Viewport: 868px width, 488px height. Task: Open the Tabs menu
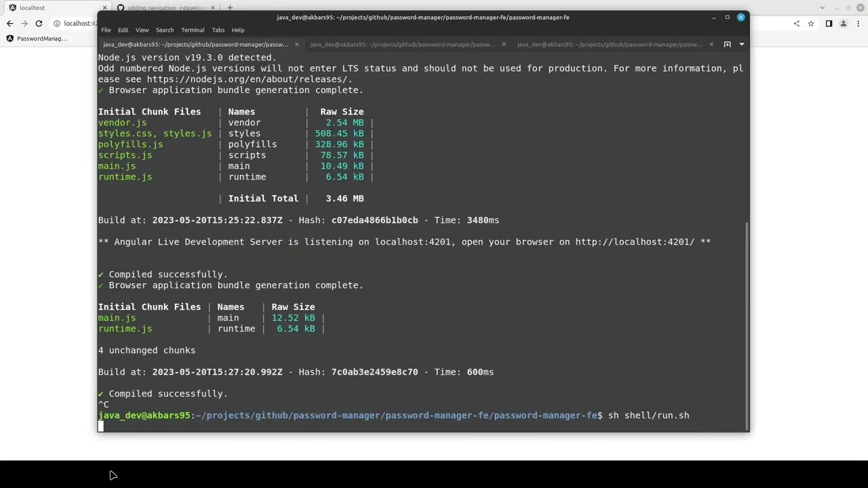218,30
